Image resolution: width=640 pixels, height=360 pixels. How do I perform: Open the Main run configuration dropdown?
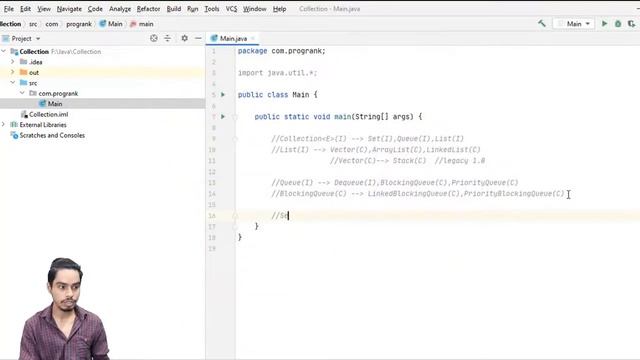[x=573, y=24]
